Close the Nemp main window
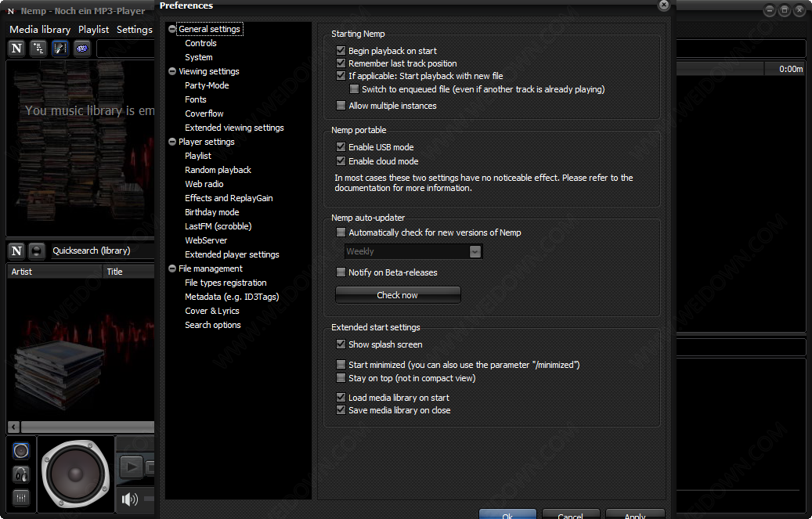Screen dimensions: 812x519 point(799,10)
